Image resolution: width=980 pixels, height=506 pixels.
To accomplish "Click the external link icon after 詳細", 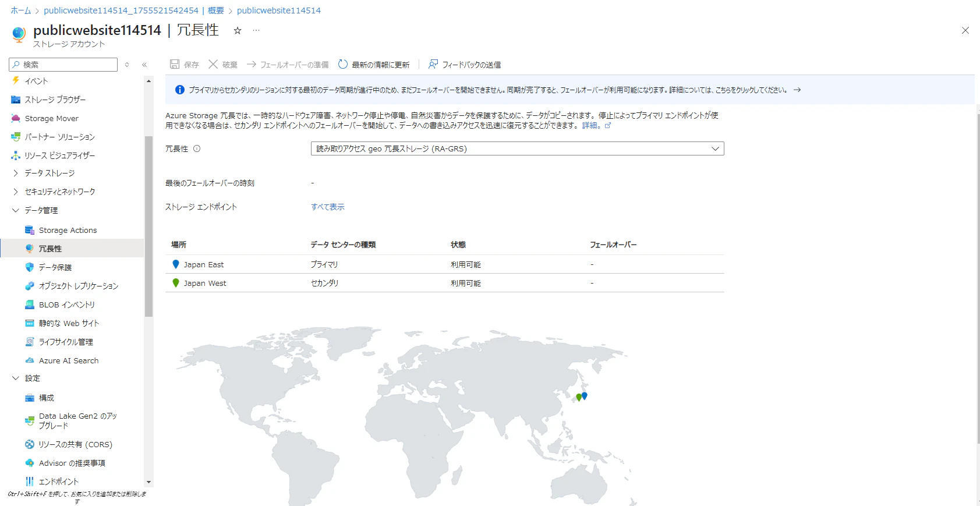I will click(x=608, y=125).
